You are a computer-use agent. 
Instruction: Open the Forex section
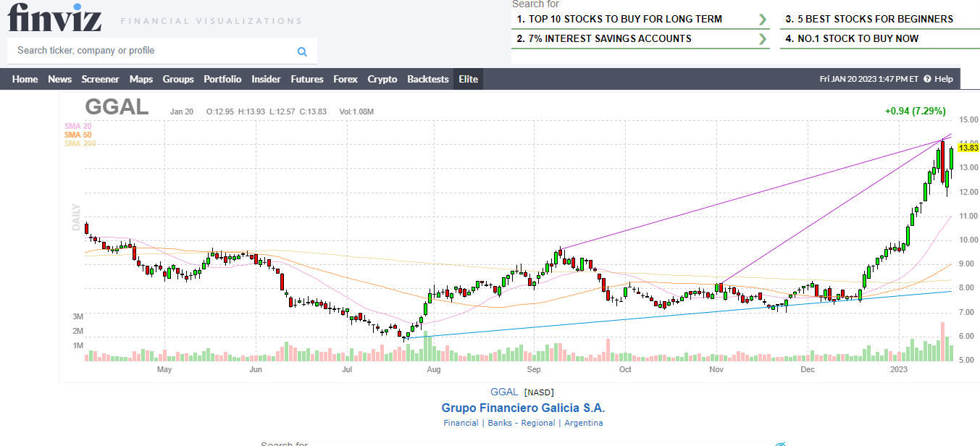(345, 79)
